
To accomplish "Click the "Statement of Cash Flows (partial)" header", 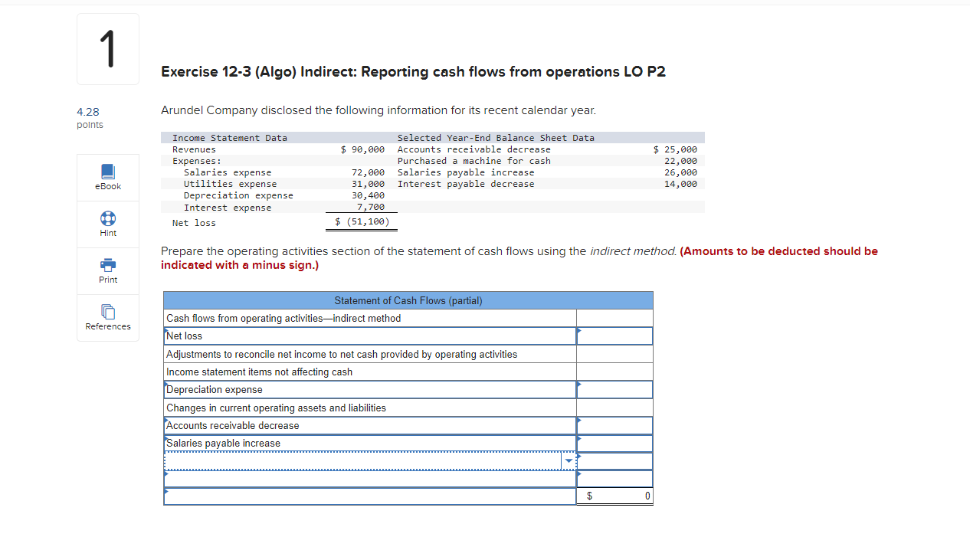I will click(408, 300).
